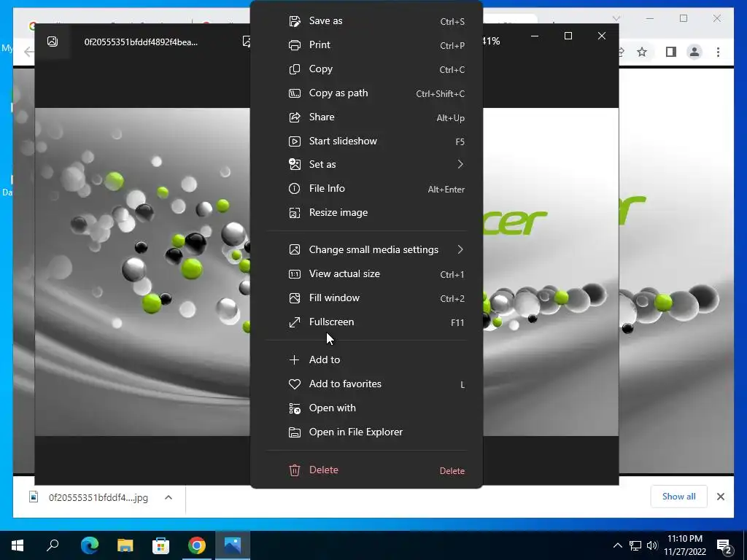Image resolution: width=747 pixels, height=560 pixels.
Task: Click volume speaker tray icon
Action: 651,545
